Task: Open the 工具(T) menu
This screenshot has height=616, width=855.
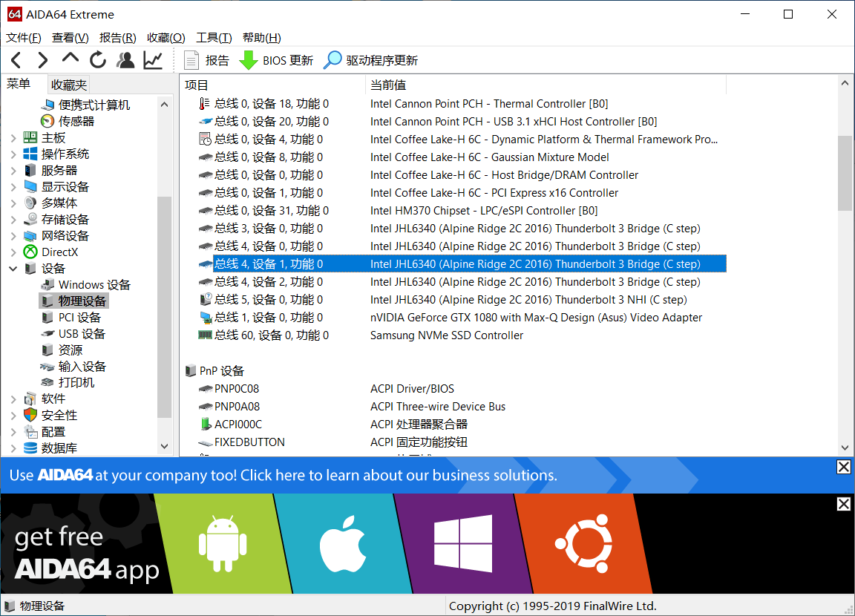Action: coord(214,38)
